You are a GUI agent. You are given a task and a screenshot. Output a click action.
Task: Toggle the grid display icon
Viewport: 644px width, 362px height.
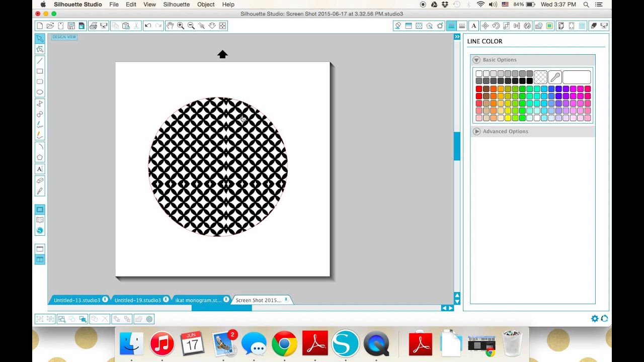click(x=582, y=26)
